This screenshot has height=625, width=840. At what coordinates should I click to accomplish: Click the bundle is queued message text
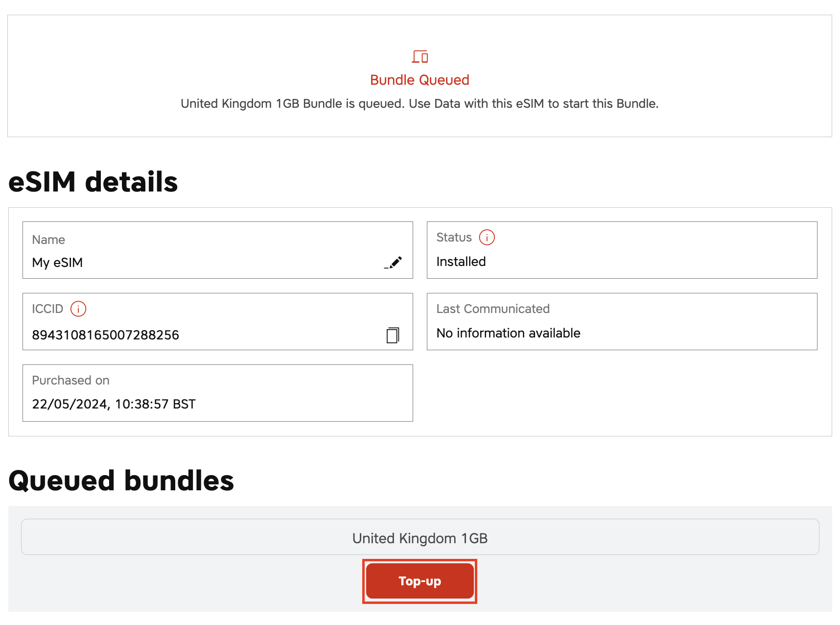pos(420,104)
